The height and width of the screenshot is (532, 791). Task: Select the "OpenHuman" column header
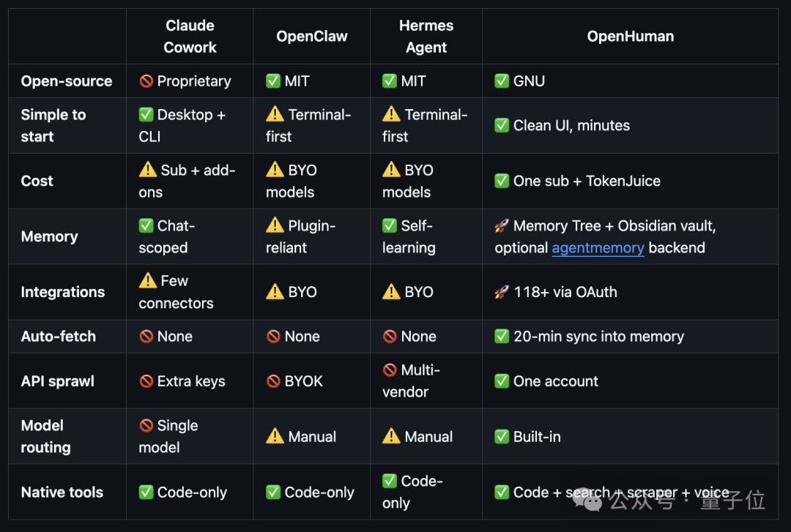click(x=631, y=37)
